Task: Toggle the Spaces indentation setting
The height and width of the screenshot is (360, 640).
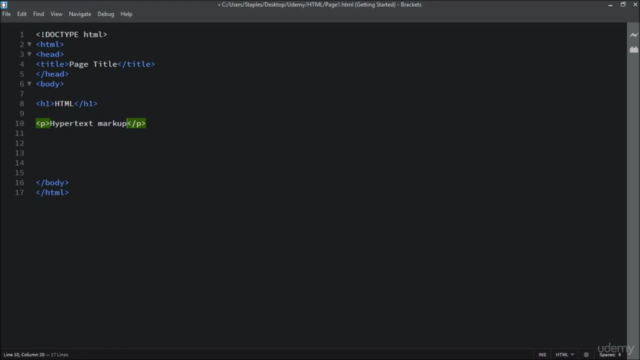Action: (607, 355)
